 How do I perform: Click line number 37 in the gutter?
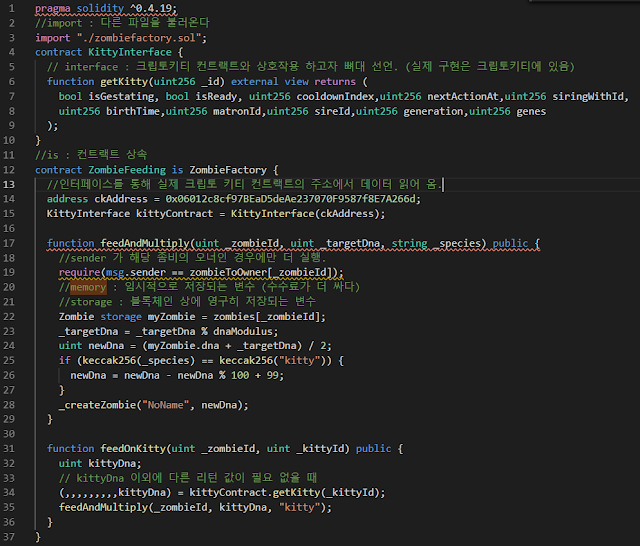click(x=9, y=537)
